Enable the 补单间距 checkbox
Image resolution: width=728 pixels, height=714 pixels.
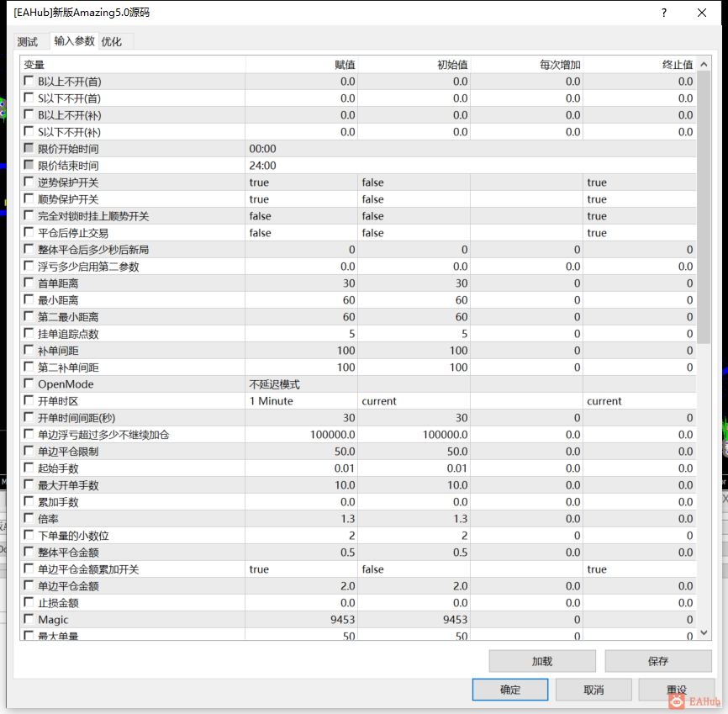click(29, 350)
